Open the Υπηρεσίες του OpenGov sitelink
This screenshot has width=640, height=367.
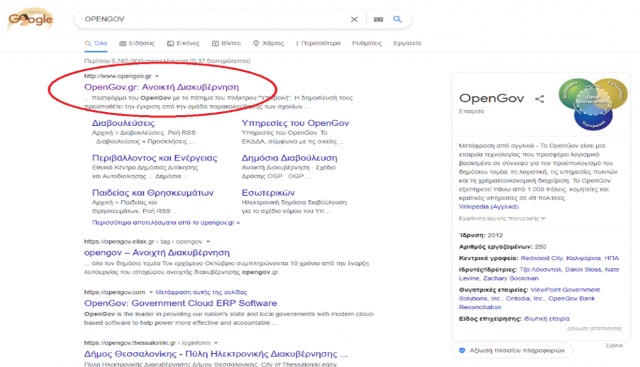pyautogui.click(x=295, y=123)
